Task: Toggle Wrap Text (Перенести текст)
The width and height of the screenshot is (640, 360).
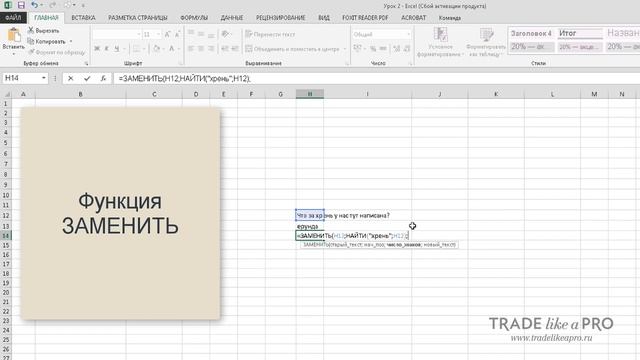Action: [270, 34]
